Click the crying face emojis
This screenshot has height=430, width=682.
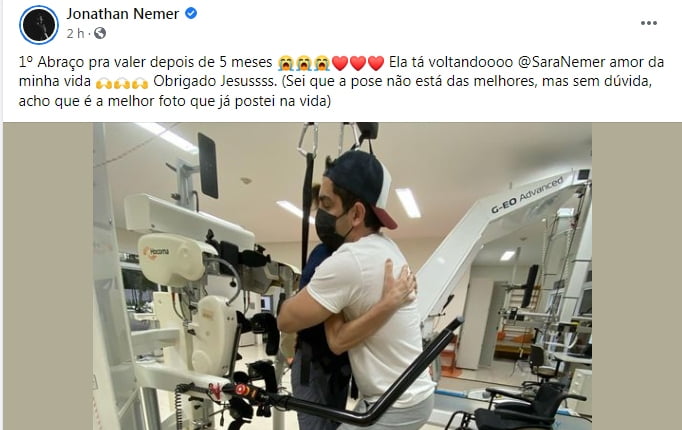click(x=304, y=63)
